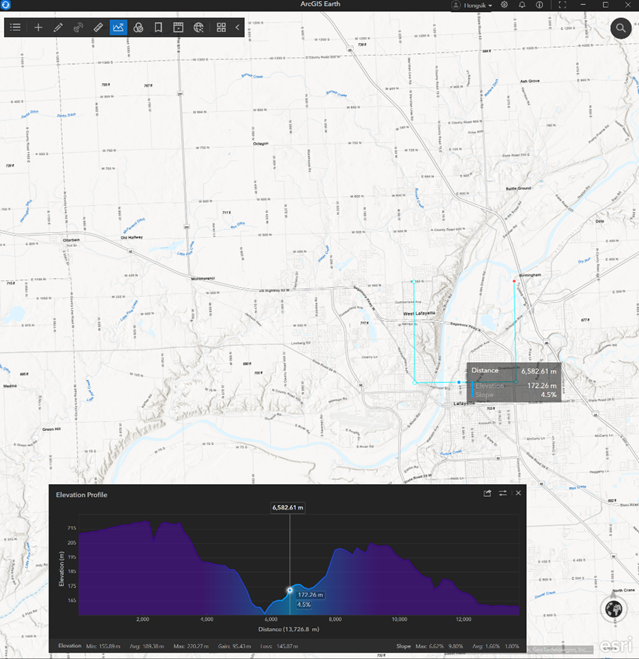This screenshot has height=659, width=639.
Task: Click the Loss 145.87 m statistic
Action: coord(279,646)
